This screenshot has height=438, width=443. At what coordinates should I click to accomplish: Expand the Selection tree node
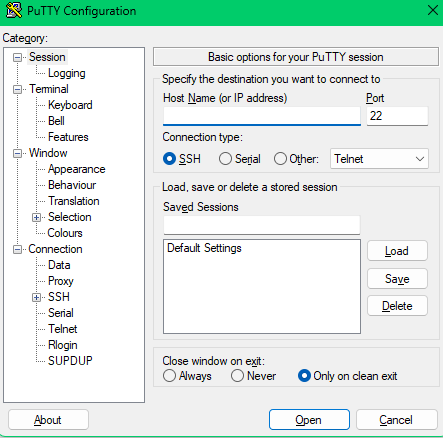click(36, 217)
